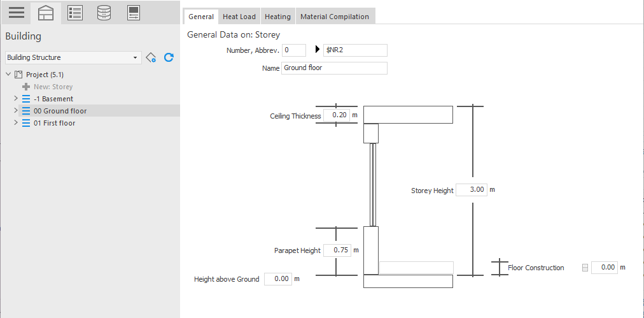Click the storey Number field

click(x=294, y=50)
